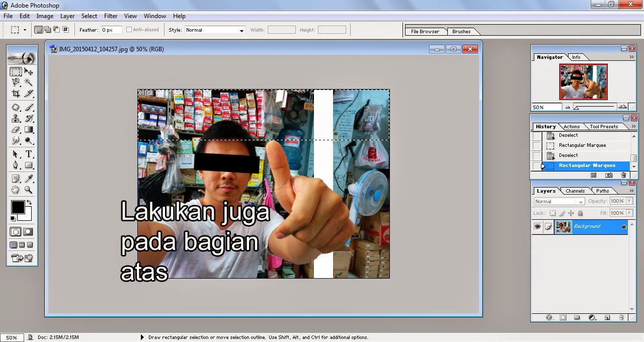The width and height of the screenshot is (644, 342).
Task: Select the Move tool
Action: click(29, 72)
